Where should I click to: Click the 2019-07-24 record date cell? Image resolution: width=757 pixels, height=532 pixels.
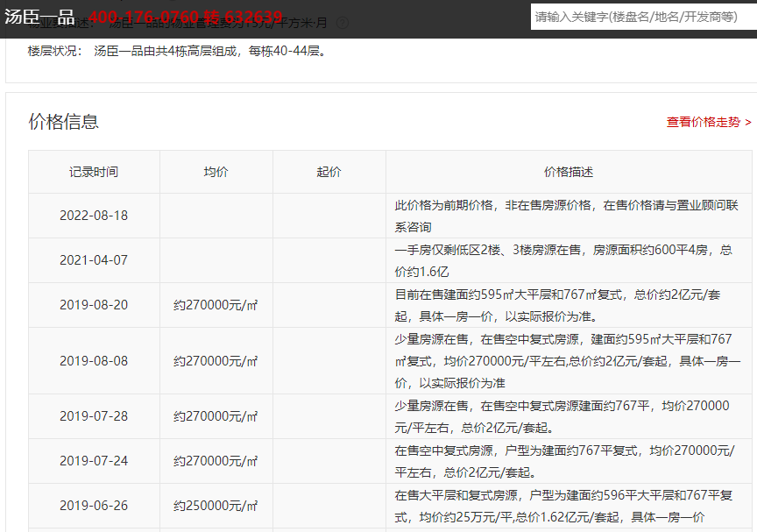click(94, 461)
